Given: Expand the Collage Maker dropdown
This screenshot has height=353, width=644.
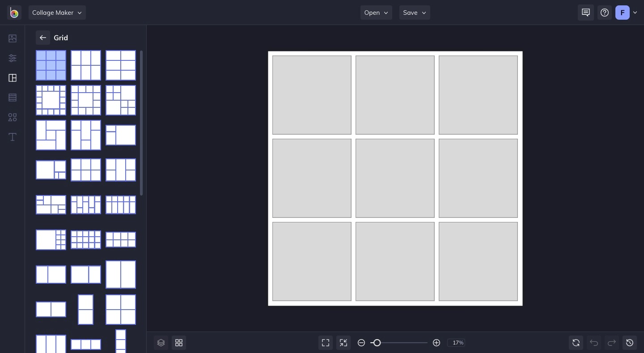Looking at the screenshot, I should [57, 13].
